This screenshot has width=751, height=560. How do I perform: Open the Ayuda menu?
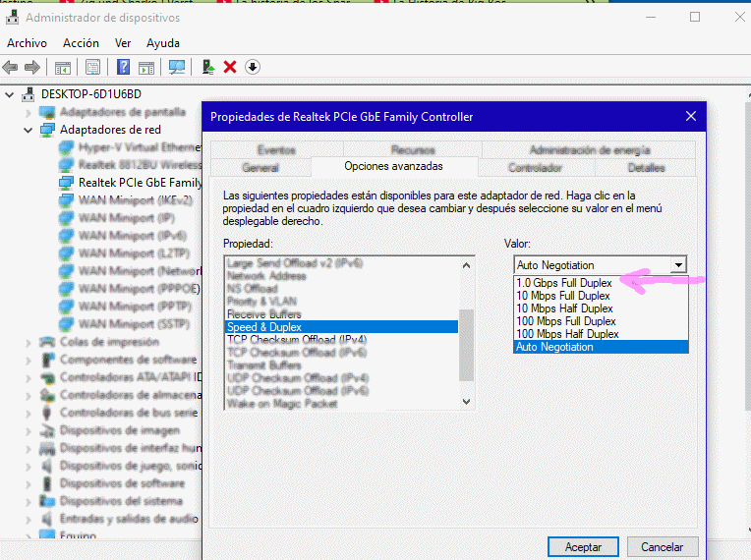[163, 43]
